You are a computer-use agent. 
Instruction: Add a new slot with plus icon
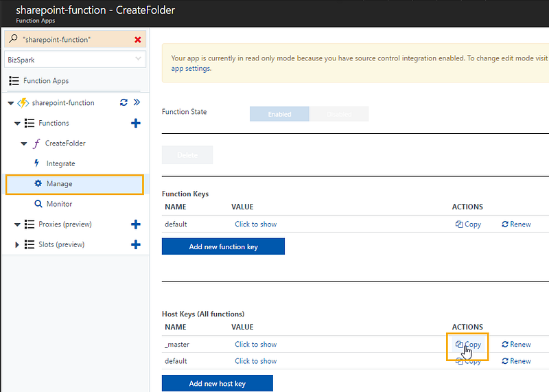(x=135, y=244)
